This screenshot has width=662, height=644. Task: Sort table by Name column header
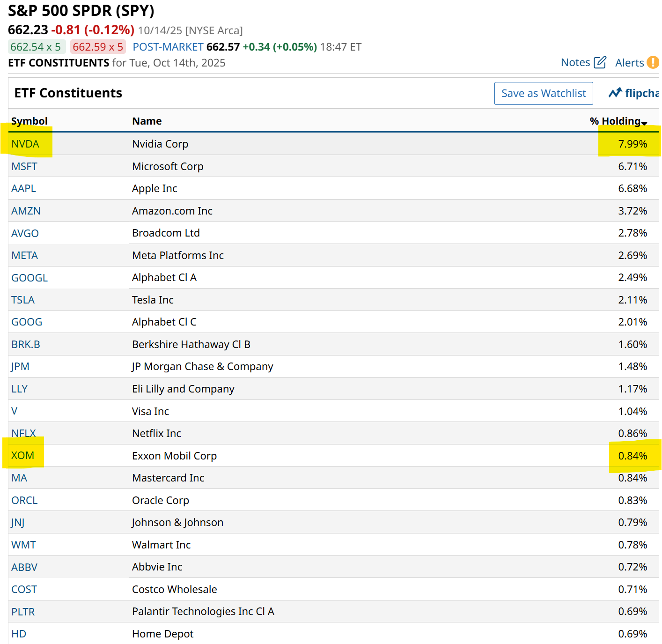(147, 121)
